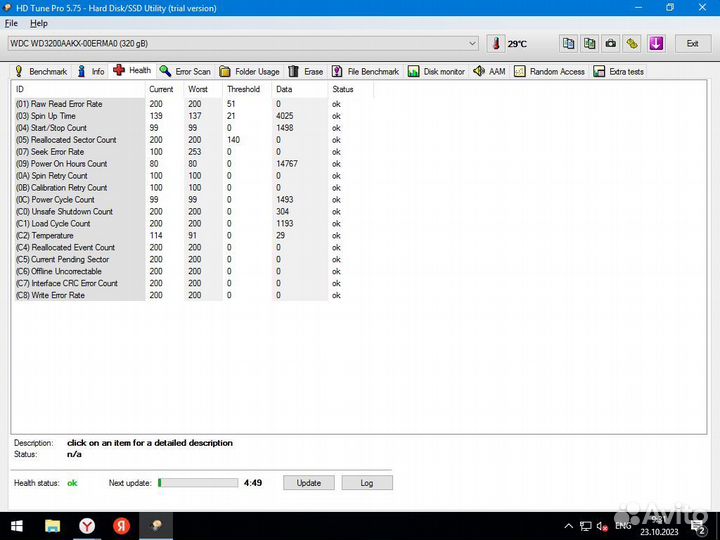Sort by the ID column header
720x540 pixels.
click(79, 89)
